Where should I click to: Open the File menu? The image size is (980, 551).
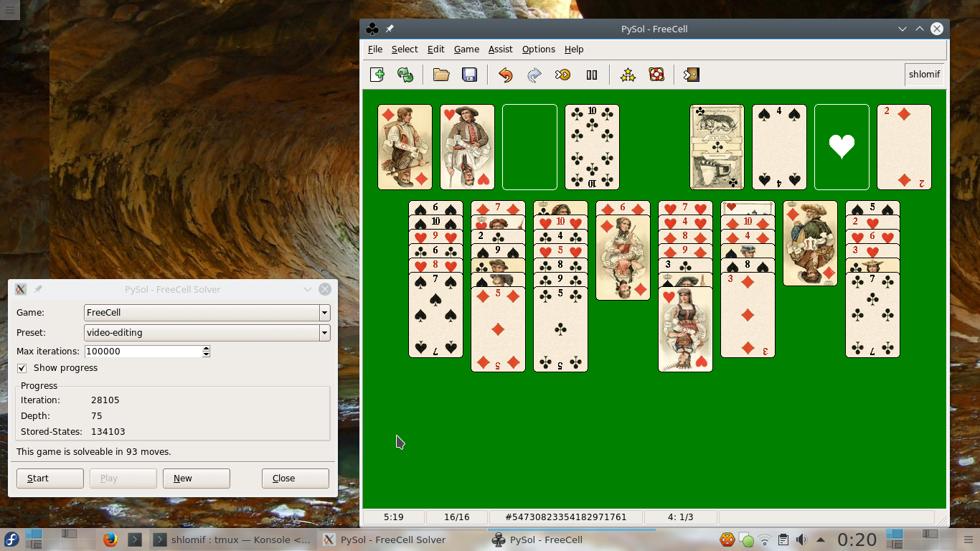tap(375, 50)
